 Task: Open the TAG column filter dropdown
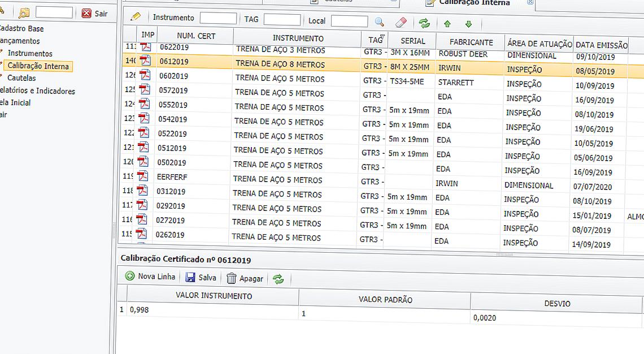tap(384, 38)
